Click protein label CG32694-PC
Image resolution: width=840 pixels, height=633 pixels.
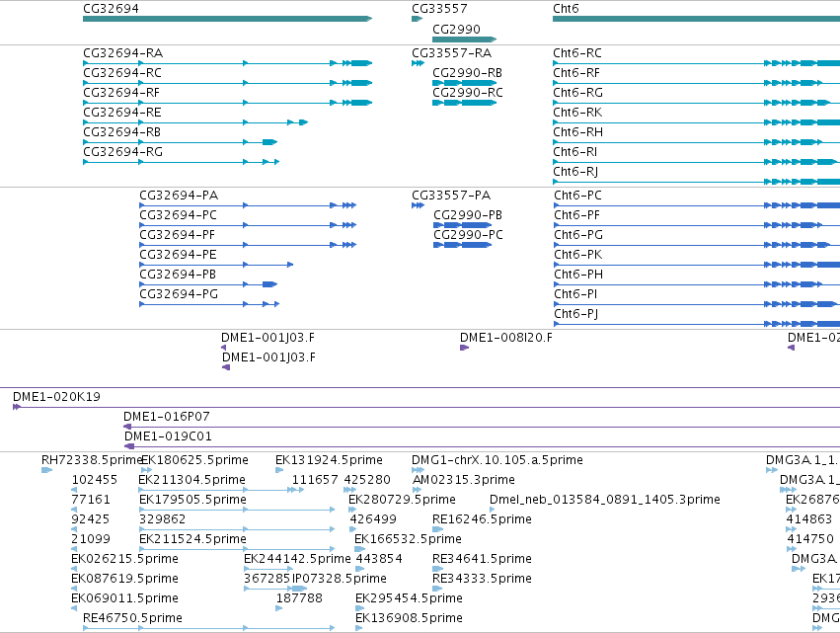pyautogui.click(x=179, y=215)
